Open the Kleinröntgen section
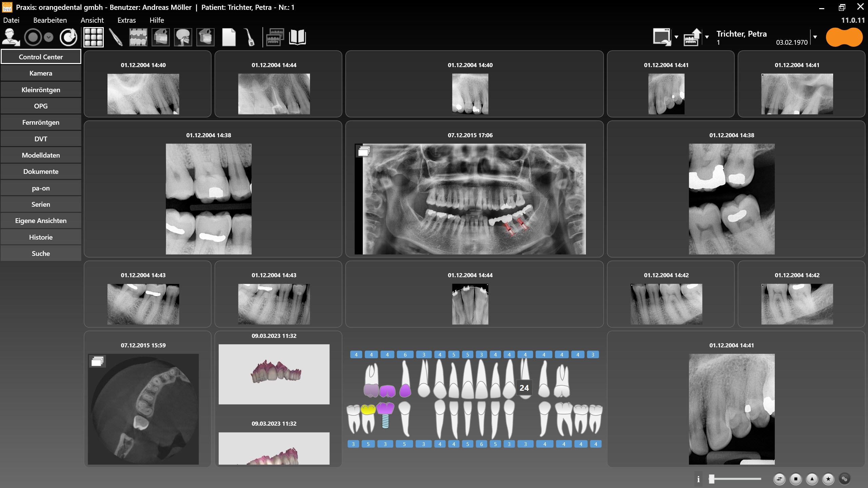This screenshot has height=488, width=868. coord(41,90)
